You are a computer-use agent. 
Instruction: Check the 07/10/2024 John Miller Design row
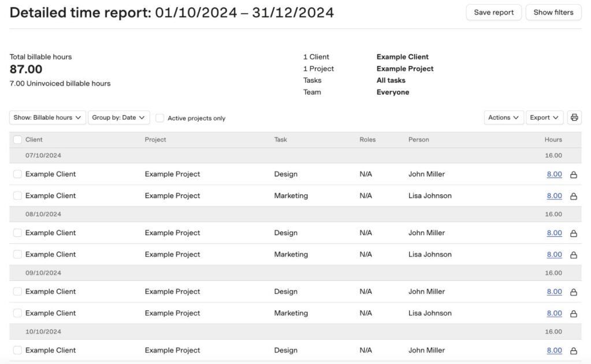coord(17,174)
